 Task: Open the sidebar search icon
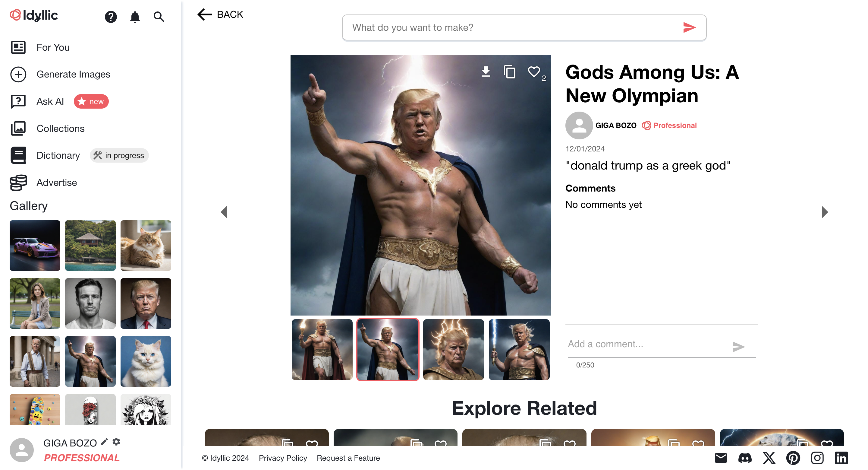pyautogui.click(x=159, y=17)
